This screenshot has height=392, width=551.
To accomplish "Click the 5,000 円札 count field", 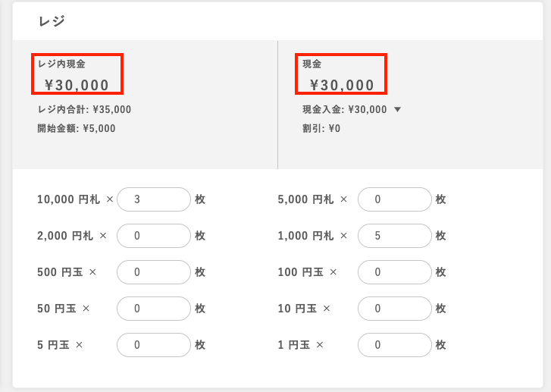I will [x=395, y=199].
